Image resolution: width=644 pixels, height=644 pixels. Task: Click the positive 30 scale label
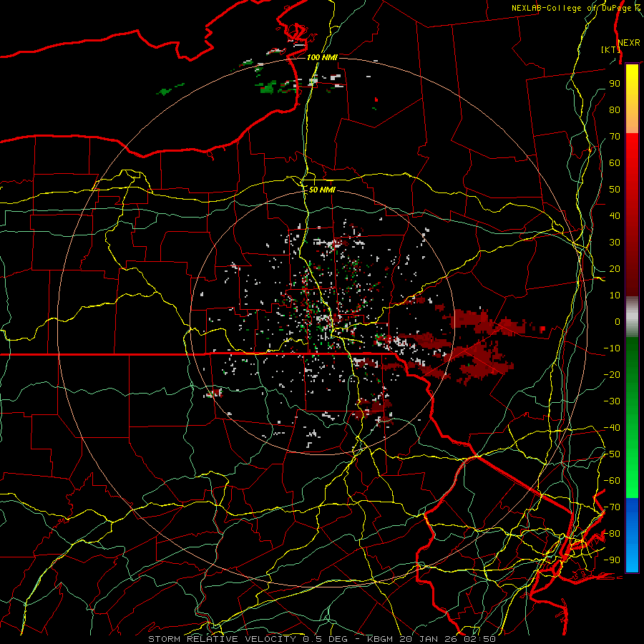point(615,243)
